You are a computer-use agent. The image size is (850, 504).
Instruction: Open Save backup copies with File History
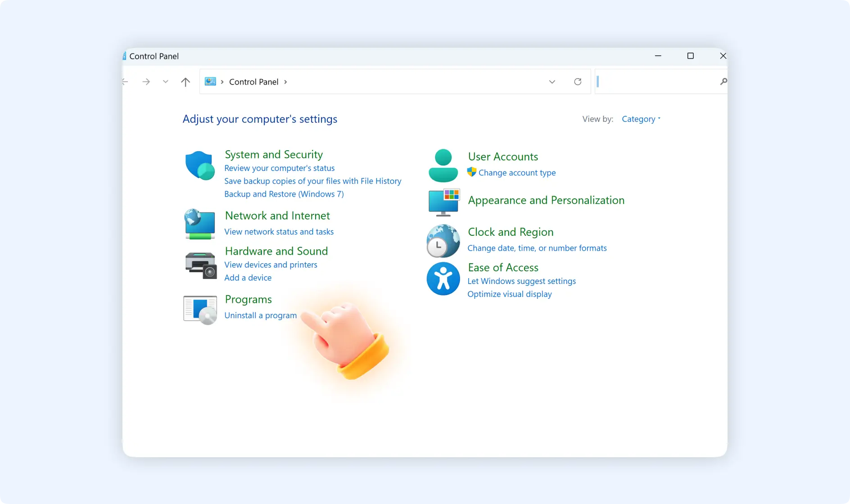coord(312,181)
